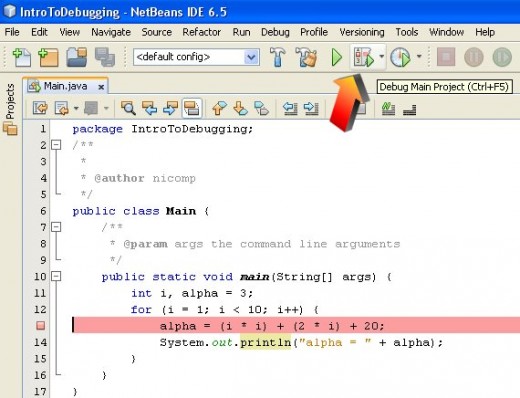Collapse the main method fold at line 10

coord(56,276)
